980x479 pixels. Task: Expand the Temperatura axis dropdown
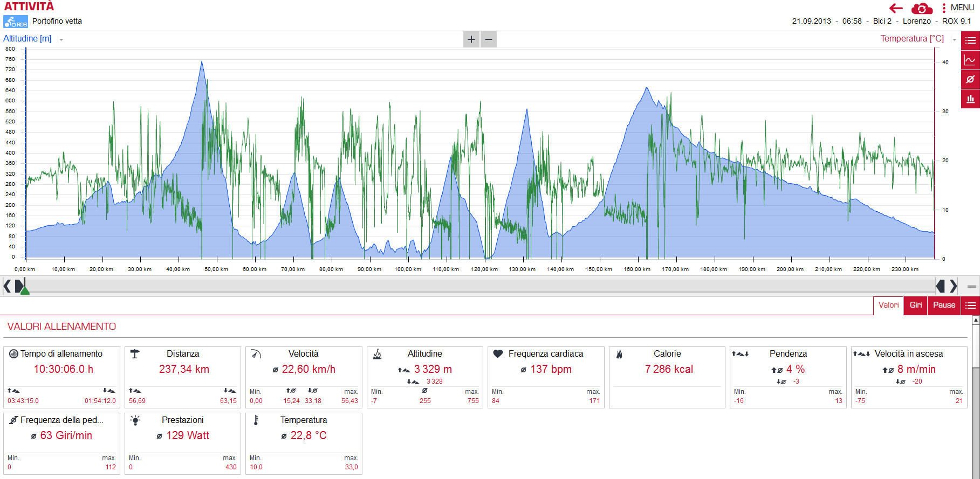[954, 39]
